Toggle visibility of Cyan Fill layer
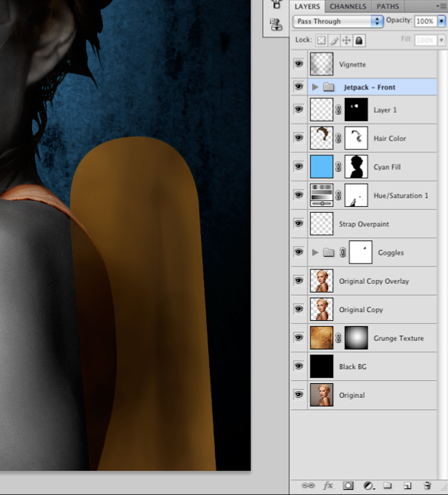448x495 pixels. click(x=299, y=166)
